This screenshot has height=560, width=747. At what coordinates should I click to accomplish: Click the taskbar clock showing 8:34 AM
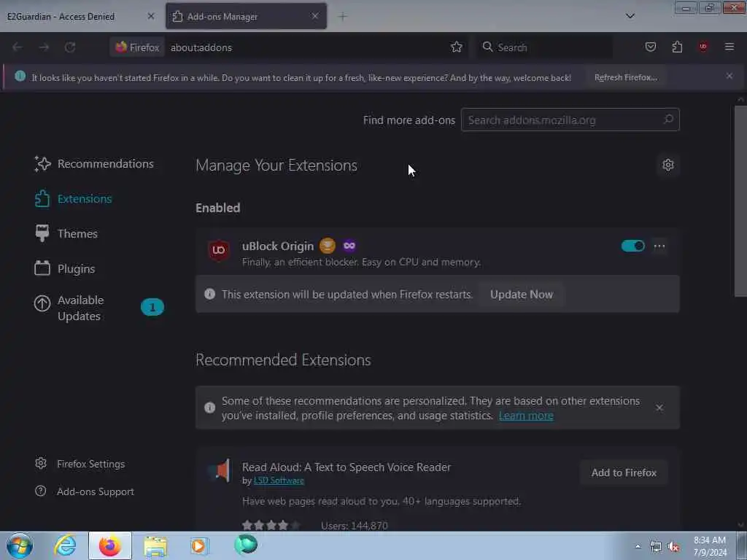click(x=710, y=546)
